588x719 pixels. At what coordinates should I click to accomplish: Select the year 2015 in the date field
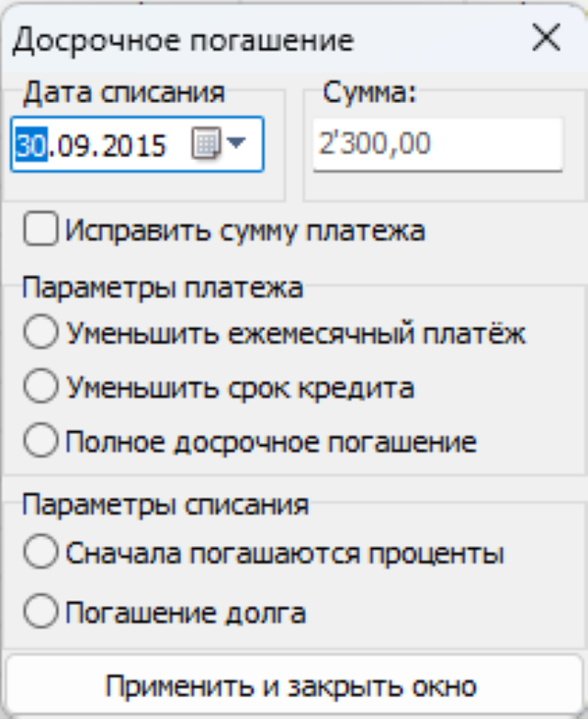click(x=133, y=146)
